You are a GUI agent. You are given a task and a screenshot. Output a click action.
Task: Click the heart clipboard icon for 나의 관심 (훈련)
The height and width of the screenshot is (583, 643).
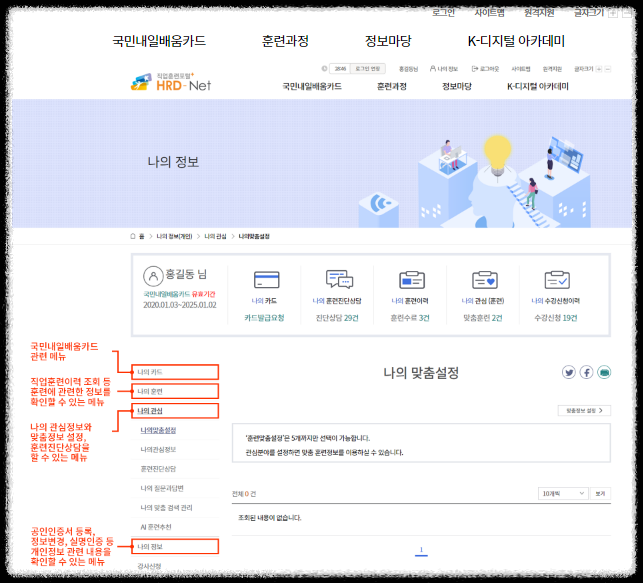click(x=485, y=280)
